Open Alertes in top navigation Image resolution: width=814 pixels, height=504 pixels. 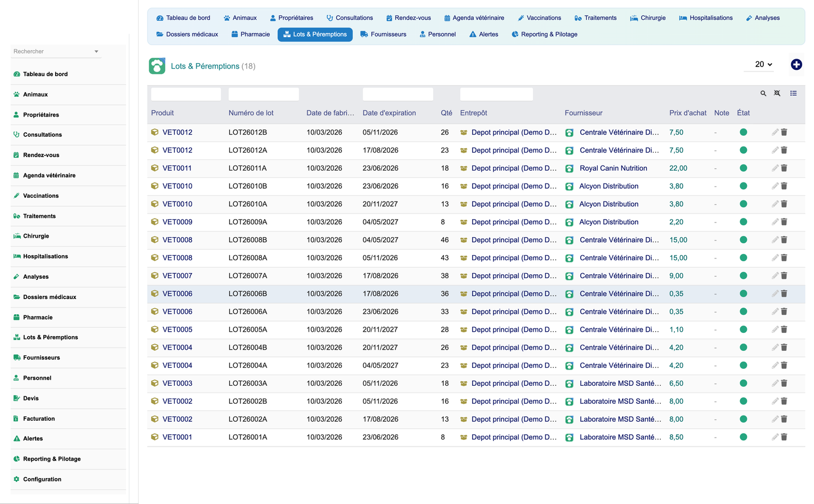pyautogui.click(x=483, y=34)
